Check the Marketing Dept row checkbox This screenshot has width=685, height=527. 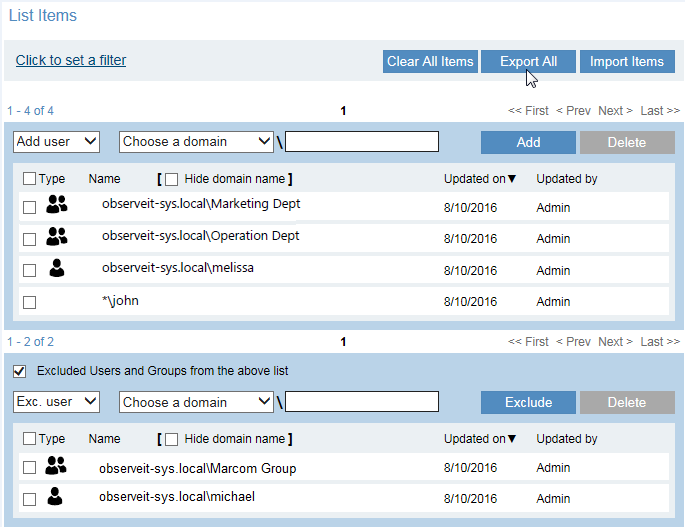point(29,207)
